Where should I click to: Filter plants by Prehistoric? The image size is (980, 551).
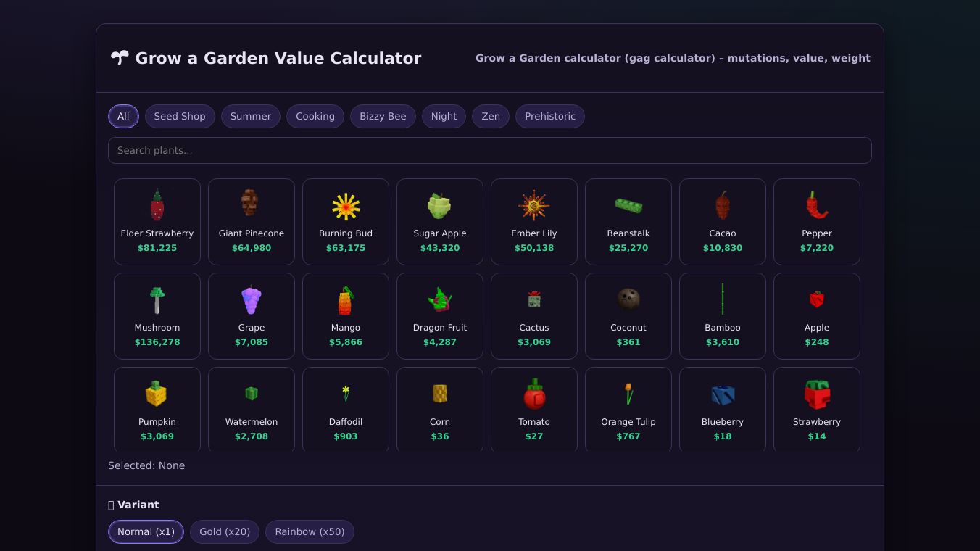click(x=550, y=116)
